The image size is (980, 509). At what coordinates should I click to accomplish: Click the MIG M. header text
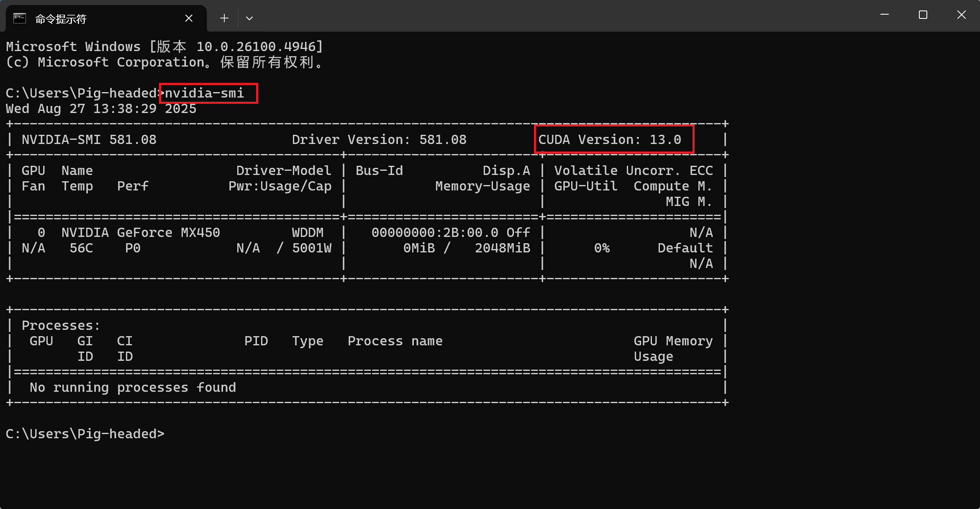[689, 201]
